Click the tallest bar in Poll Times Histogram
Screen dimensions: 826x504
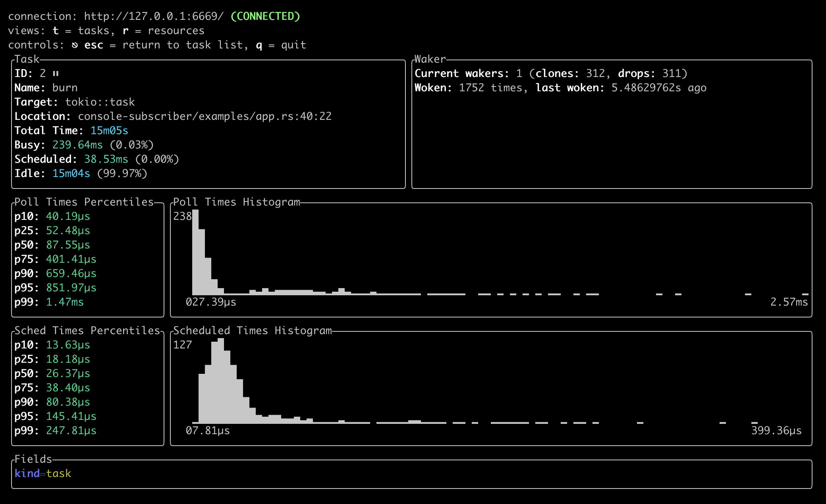(x=195, y=252)
